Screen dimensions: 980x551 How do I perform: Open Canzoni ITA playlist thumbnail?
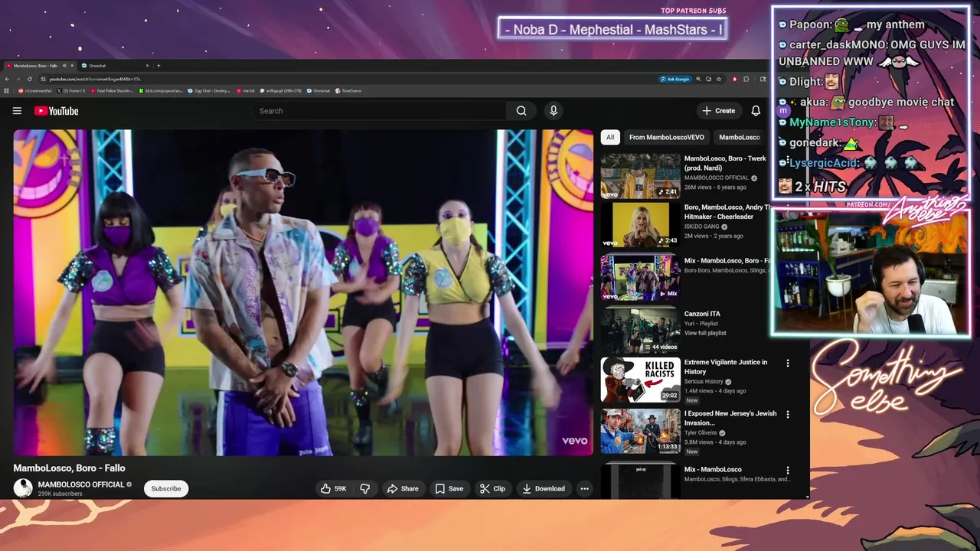click(x=640, y=330)
